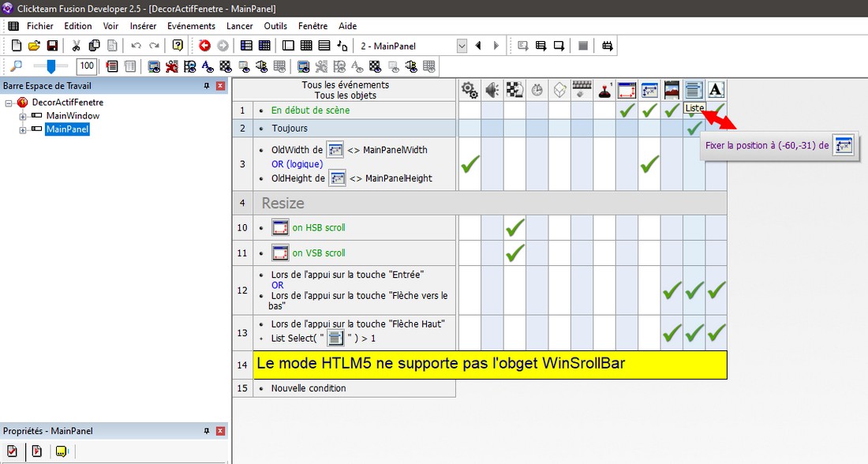Toggle row 12 picture object action checkmark
Viewport: 868px width, 464px height.
click(x=672, y=290)
